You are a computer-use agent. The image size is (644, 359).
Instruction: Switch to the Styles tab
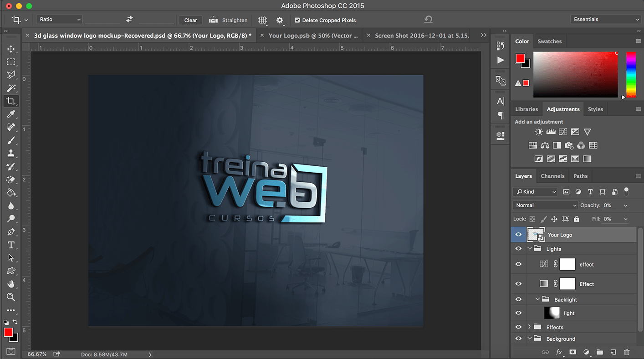click(595, 109)
